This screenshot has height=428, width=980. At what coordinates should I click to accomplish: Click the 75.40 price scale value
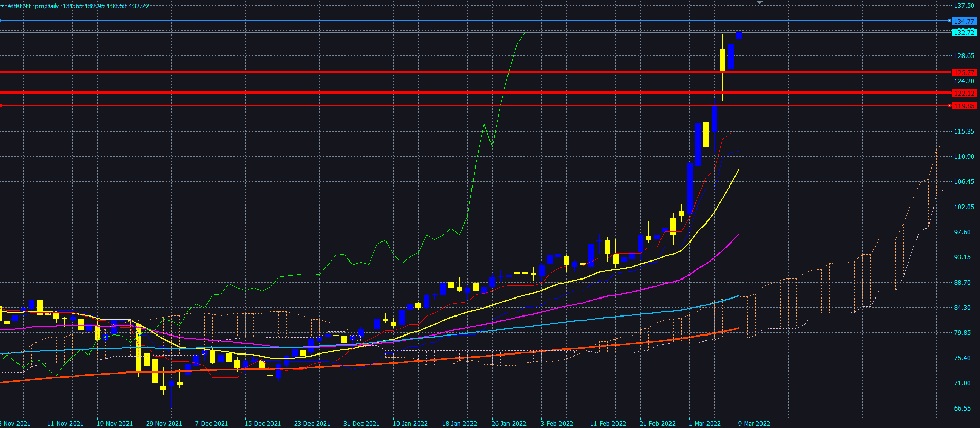[963, 358]
